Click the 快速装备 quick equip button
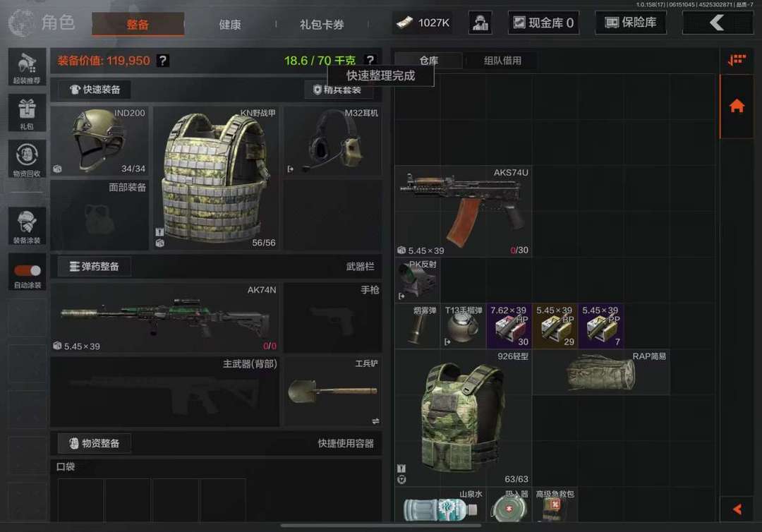 click(x=95, y=90)
